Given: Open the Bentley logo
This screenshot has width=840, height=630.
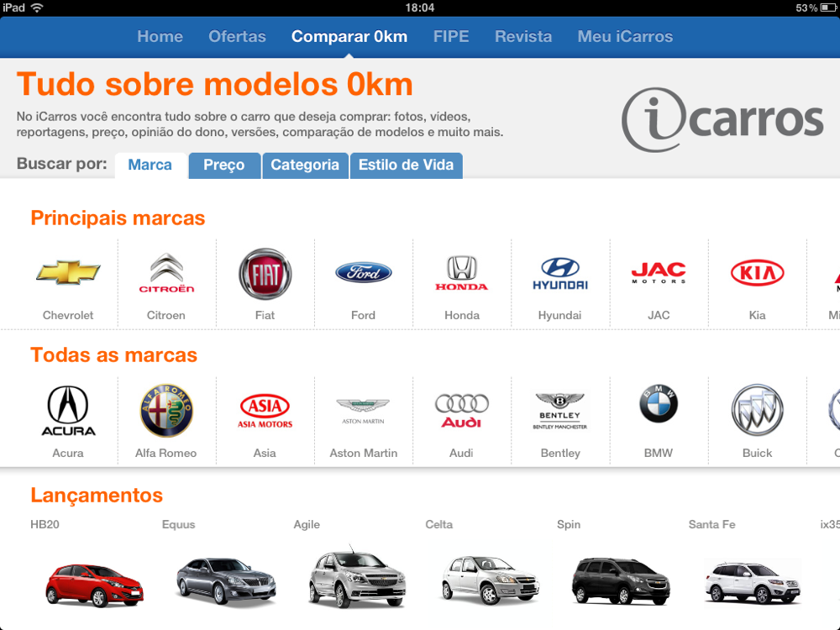Looking at the screenshot, I should coord(559,411).
